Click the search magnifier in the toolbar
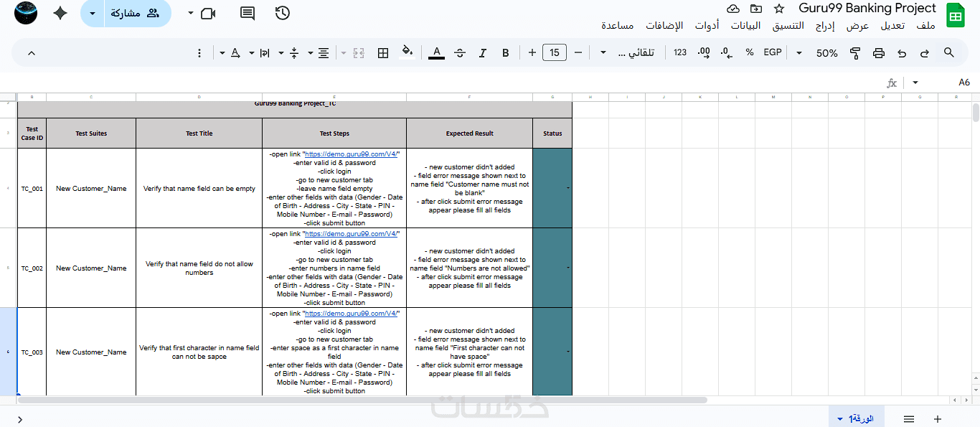Viewport: 980px width, 427px height. click(949, 52)
